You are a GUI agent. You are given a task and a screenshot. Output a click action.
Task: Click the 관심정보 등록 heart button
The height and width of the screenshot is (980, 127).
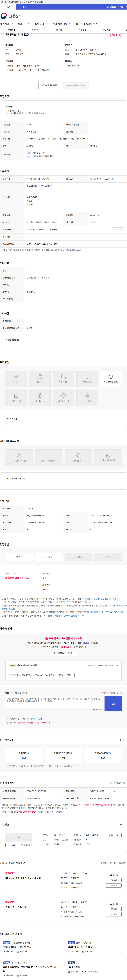click(x=49, y=86)
